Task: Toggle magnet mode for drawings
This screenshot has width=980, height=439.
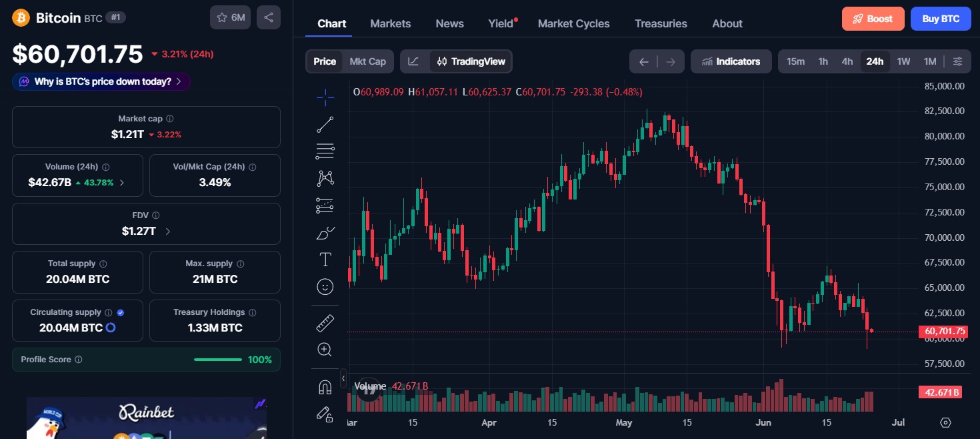Action: (325, 387)
